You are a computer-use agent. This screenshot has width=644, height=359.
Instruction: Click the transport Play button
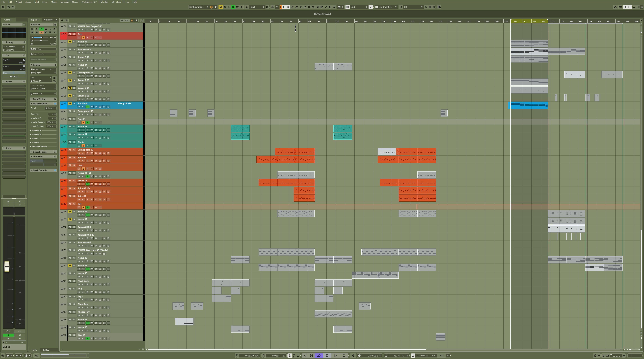coord(335,355)
